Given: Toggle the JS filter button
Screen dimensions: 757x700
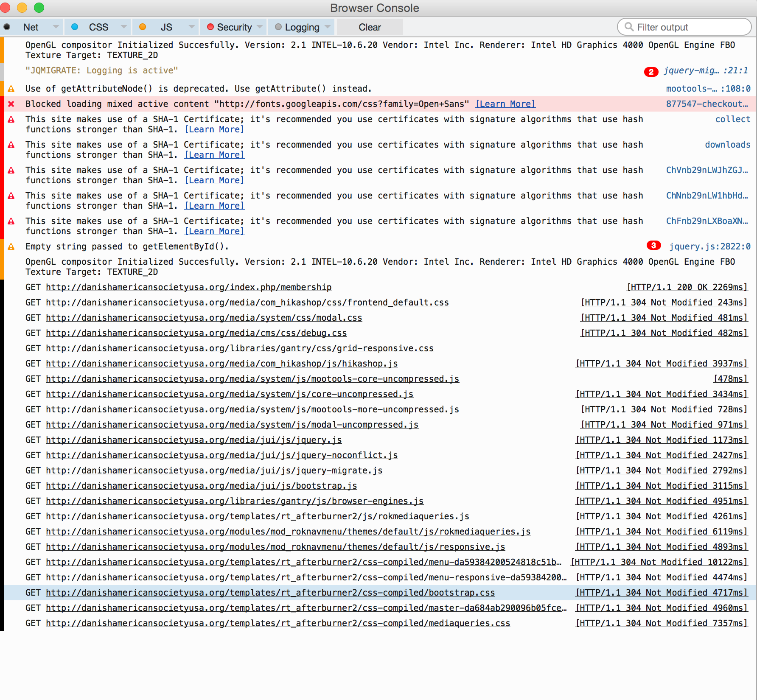Looking at the screenshot, I should pos(166,27).
